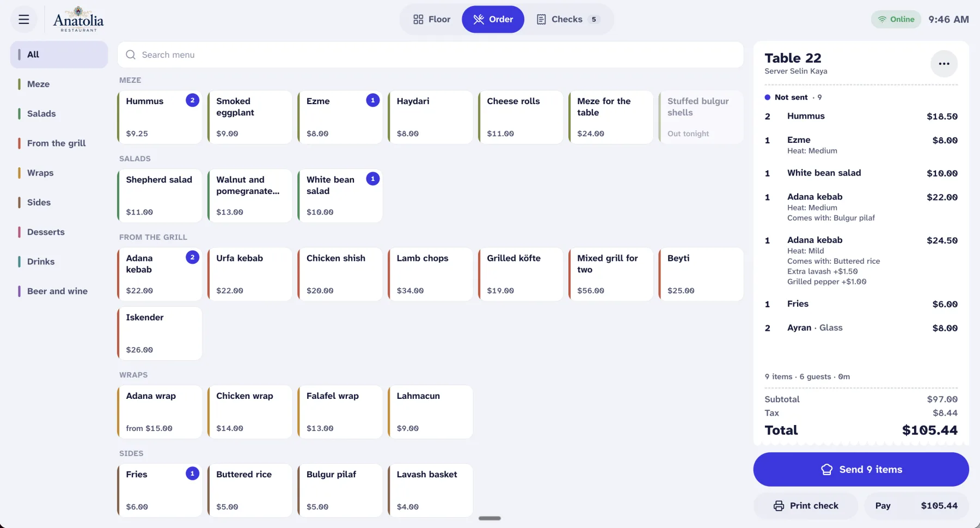The width and height of the screenshot is (980, 528).
Task: Add Falafel wrap to the order
Action: click(x=340, y=412)
